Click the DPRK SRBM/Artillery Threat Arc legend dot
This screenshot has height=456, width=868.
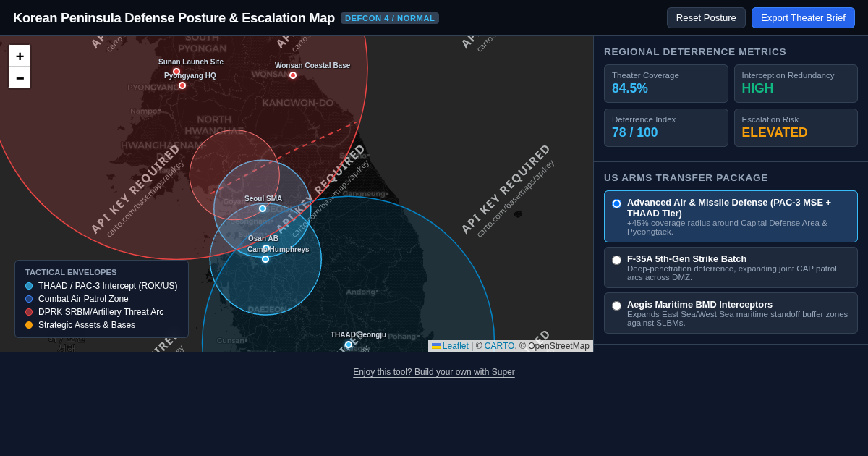[29, 312]
